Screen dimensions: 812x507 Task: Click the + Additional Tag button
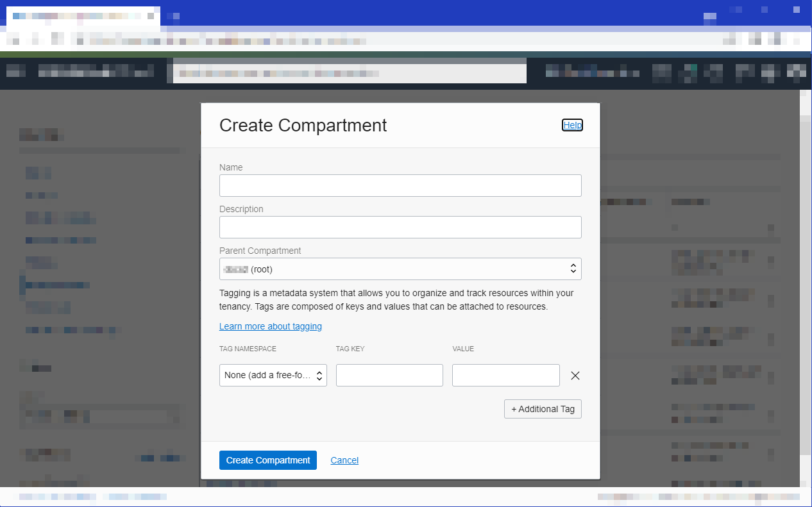tap(543, 408)
